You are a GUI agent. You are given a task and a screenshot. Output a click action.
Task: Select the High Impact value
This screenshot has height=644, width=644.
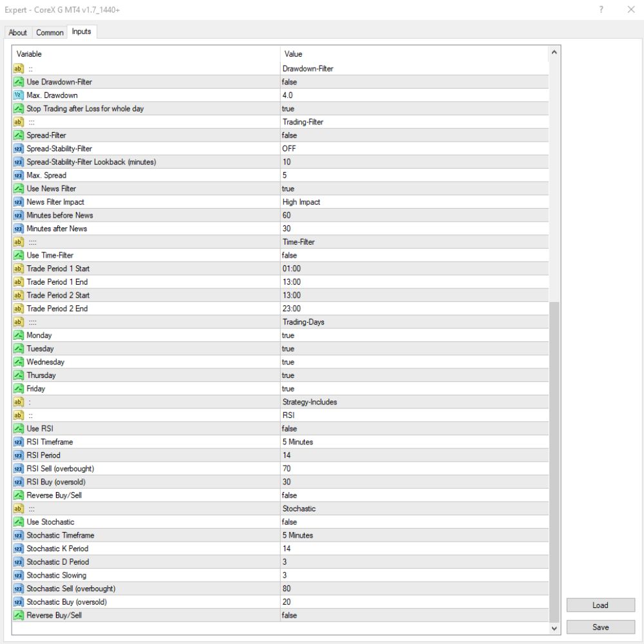(x=301, y=202)
